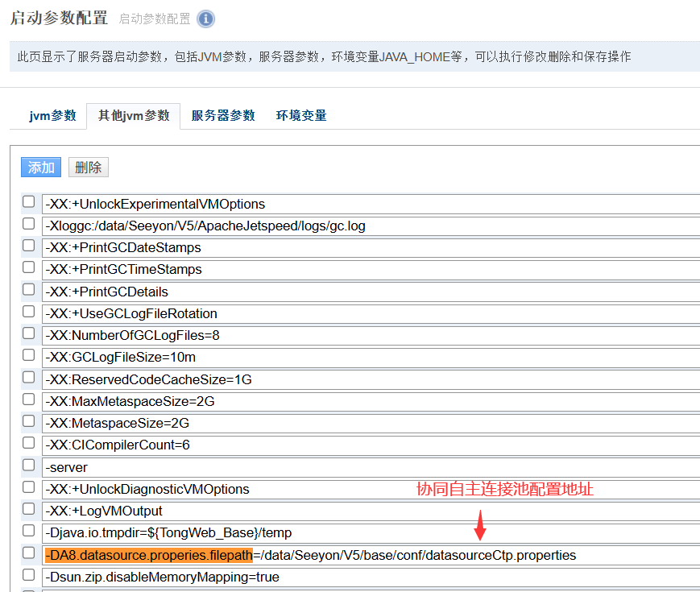Select the -XX:GCLogFileSize=10m checkbox
The image size is (700, 592).
coord(28,355)
